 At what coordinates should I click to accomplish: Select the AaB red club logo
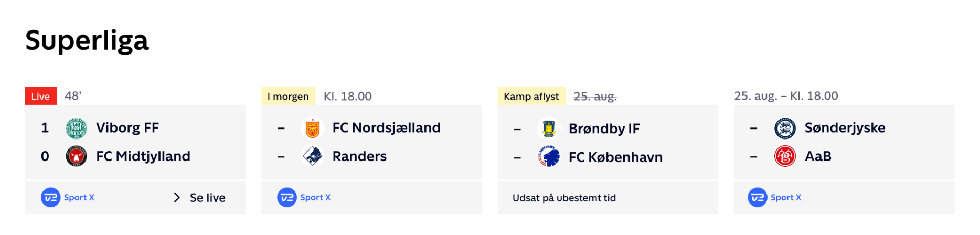[x=785, y=156]
